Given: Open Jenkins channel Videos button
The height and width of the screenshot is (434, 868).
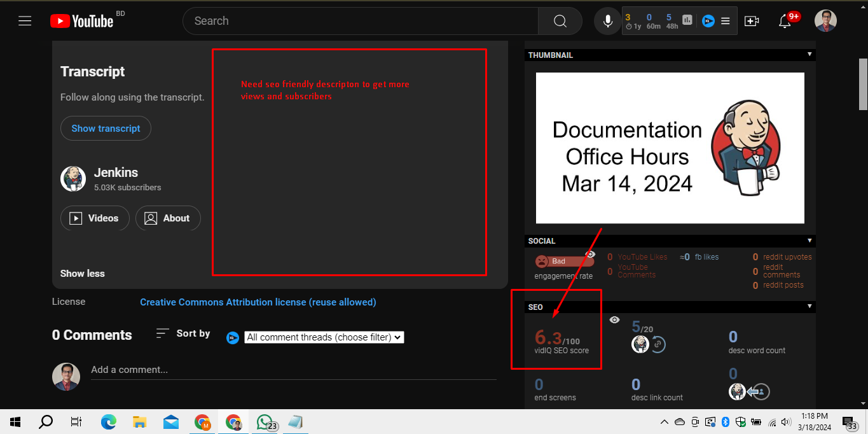Looking at the screenshot, I should pos(95,218).
